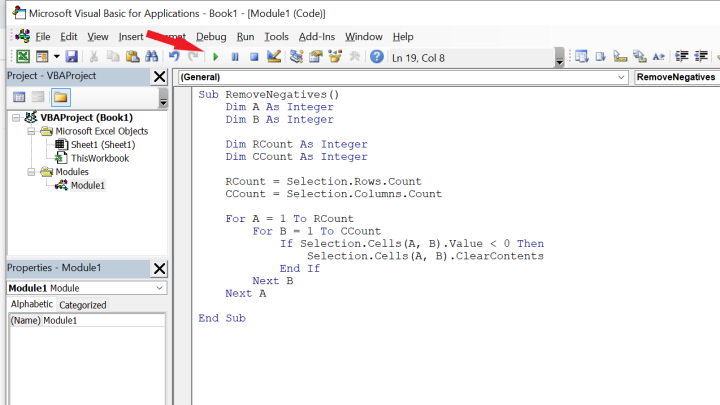Open the Help menu

pos(403,37)
